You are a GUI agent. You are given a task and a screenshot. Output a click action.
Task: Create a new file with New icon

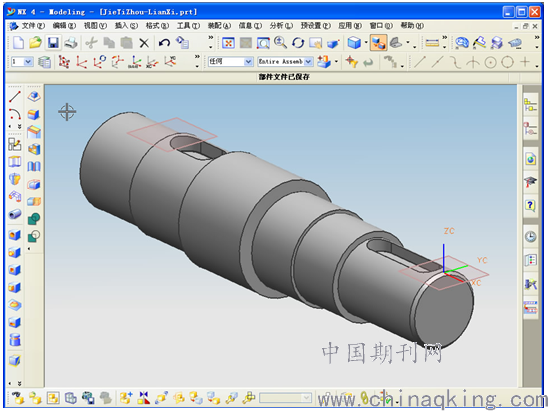click(x=18, y=43)
